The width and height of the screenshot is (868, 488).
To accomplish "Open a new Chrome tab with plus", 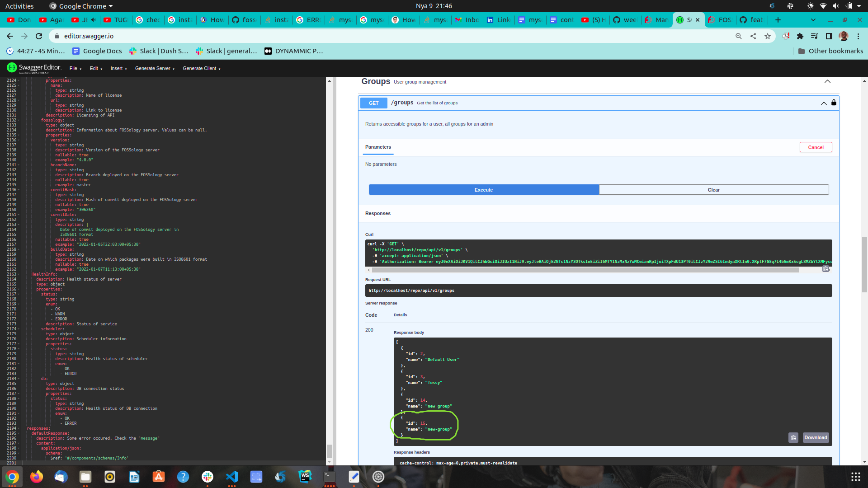I will pos(778,20).
